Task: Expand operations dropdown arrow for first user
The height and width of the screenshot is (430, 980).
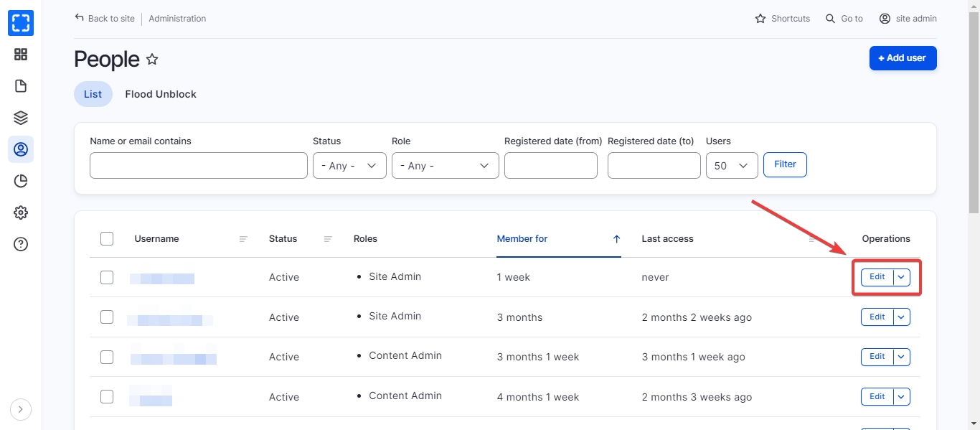Action: coord(902,277)
